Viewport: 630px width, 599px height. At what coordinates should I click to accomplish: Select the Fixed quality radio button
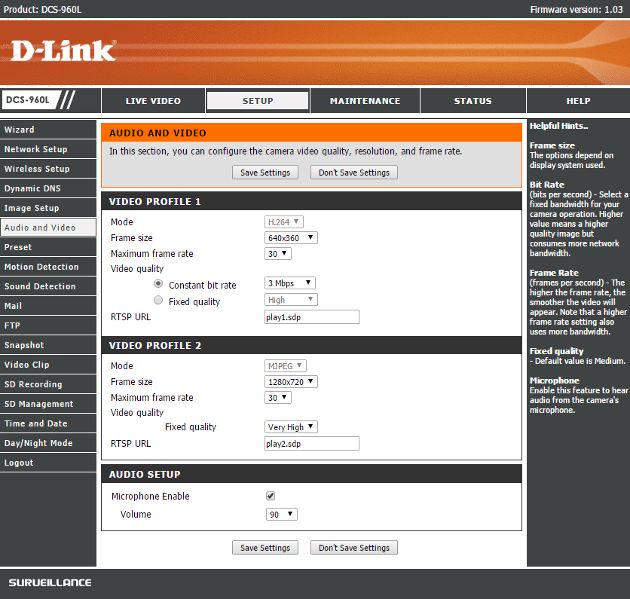pyautogui.click(x=158, y=300)
